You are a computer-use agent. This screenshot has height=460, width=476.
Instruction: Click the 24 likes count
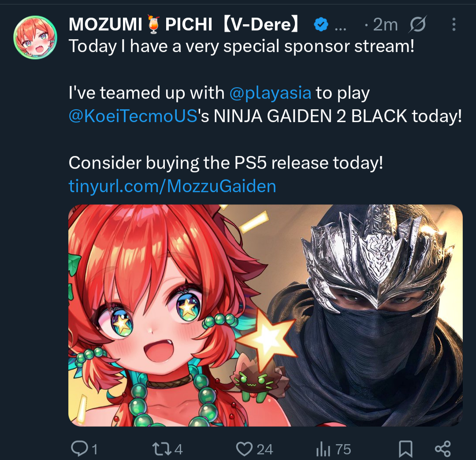[x=265, y=449]
